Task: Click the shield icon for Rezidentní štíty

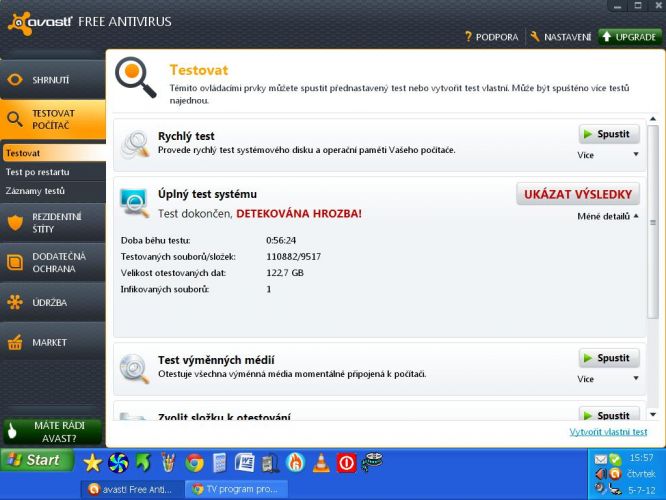Action: click(15, 223)
